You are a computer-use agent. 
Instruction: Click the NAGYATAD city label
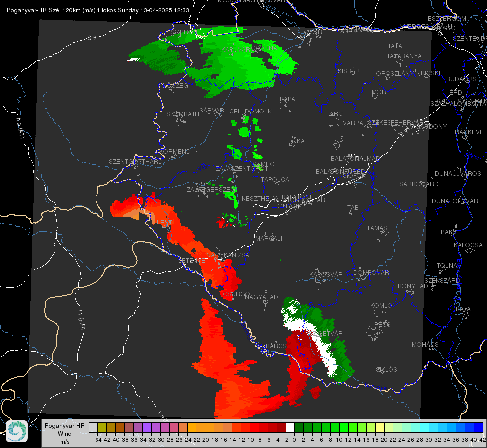tap(261, 297)
